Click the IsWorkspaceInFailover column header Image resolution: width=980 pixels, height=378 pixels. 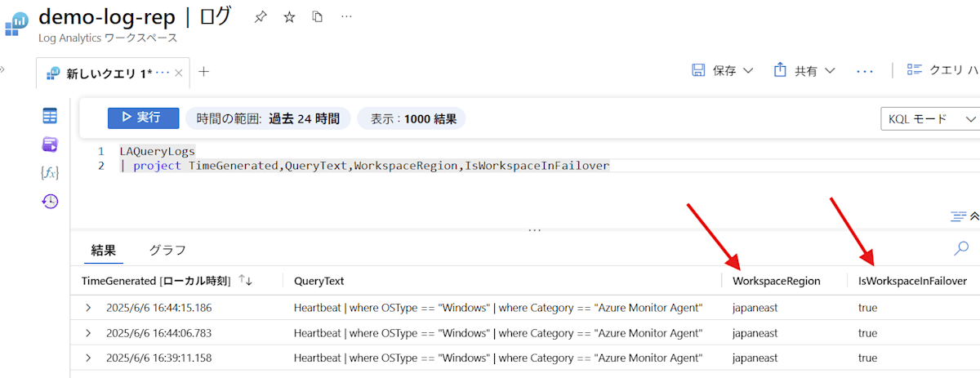912,281
